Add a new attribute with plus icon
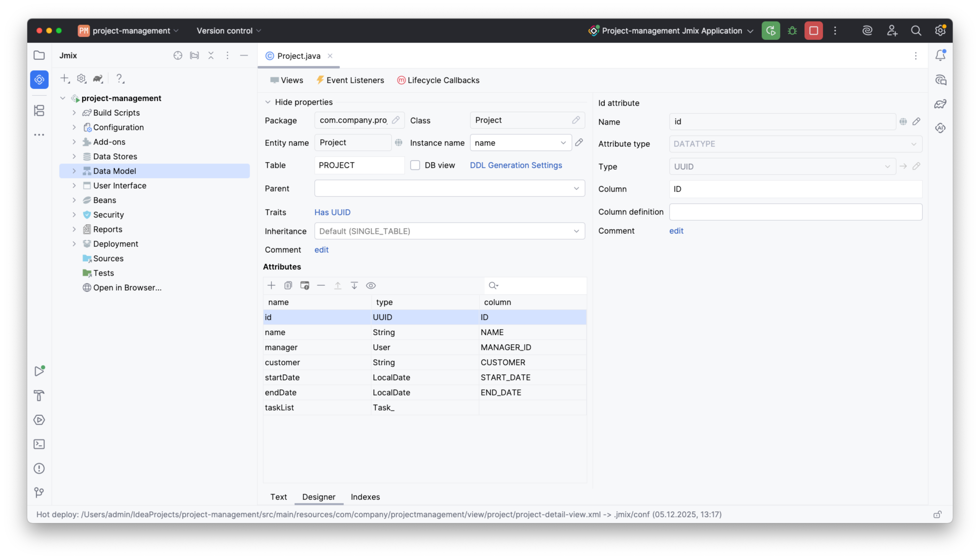This screenshot has height=559, width=980. click(x=271, y=285)
